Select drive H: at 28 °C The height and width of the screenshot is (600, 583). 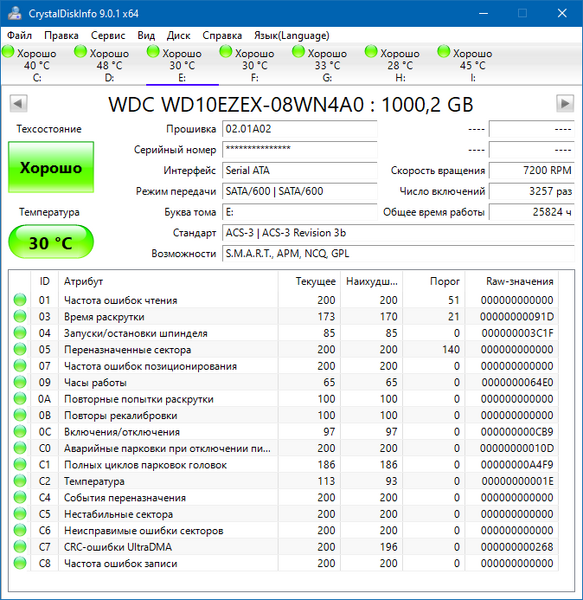pos(392,64)
